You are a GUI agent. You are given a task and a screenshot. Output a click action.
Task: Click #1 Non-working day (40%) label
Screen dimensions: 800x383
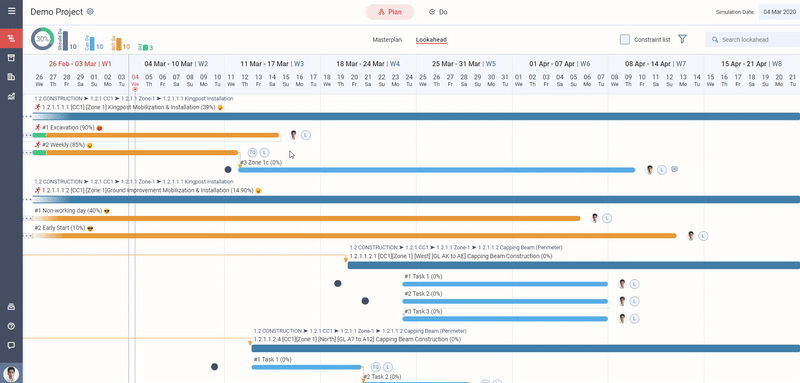(x=68, y=210)
